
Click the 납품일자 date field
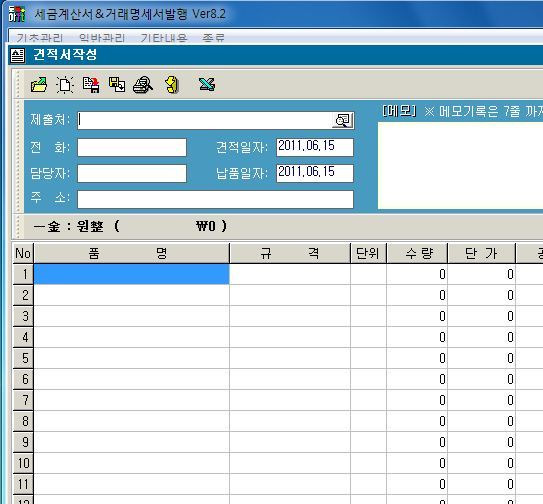click(x=315, y=173)
